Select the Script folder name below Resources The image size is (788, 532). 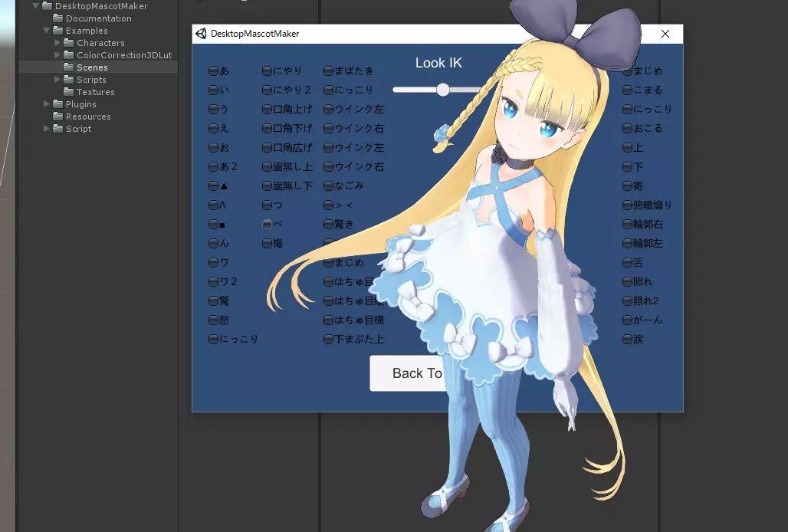(78, 129)
